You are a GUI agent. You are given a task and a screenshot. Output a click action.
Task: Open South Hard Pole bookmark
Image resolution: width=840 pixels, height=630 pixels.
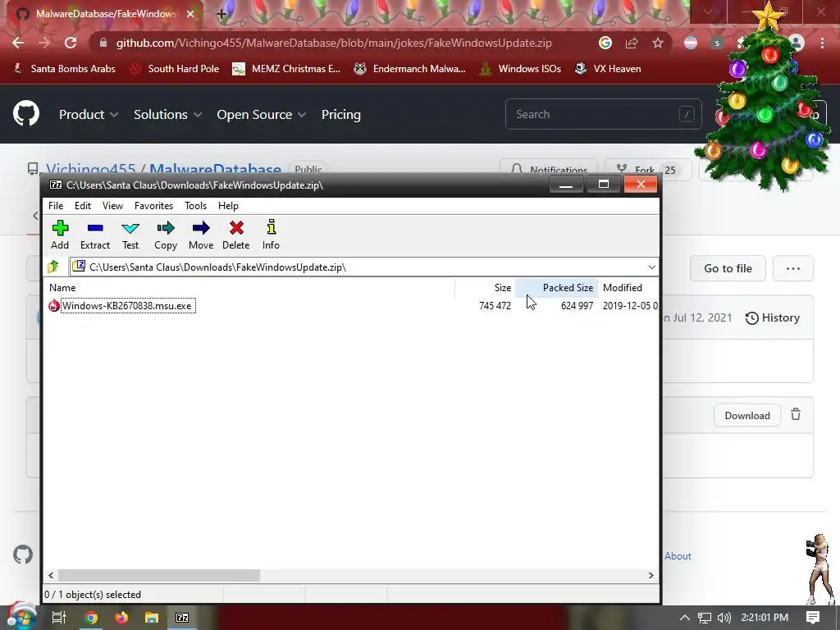pos(176,69)
